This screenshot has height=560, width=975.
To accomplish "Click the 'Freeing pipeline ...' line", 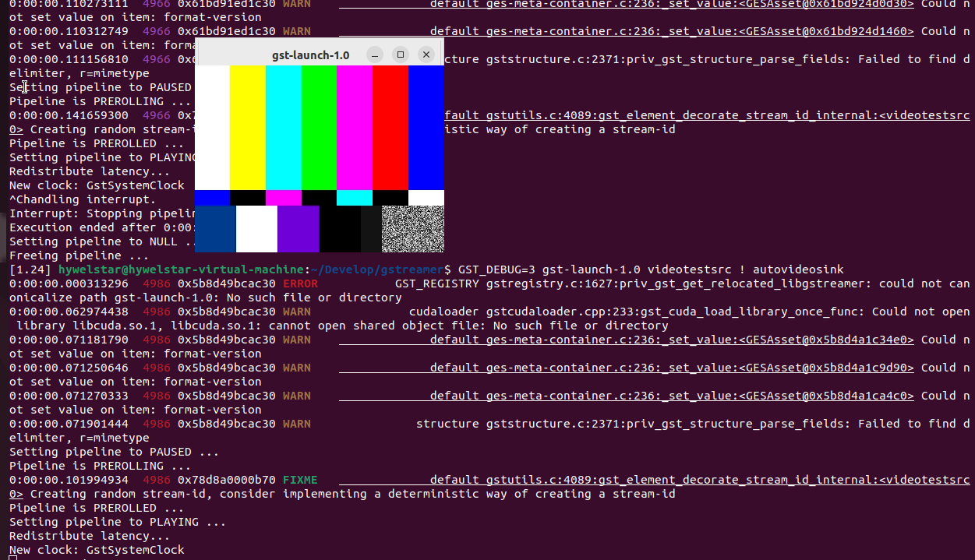I will pos(79,255).
